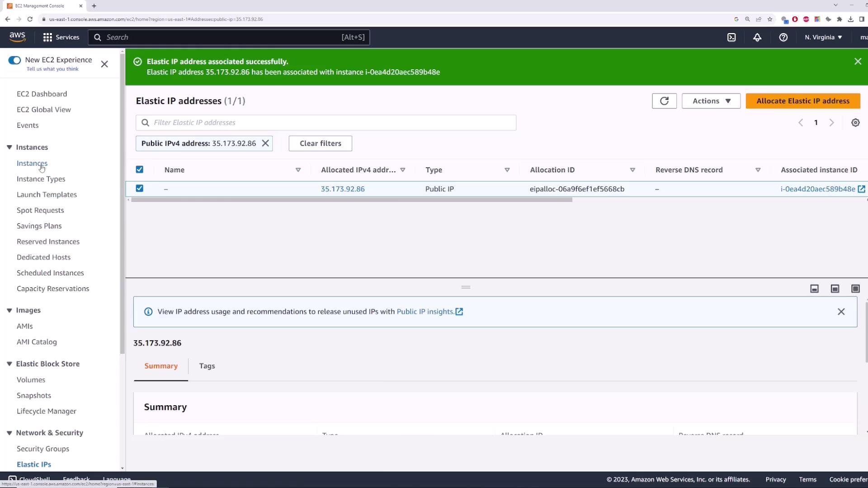Open the N. Virginia region selector
This screenshot has width=868, height=488.
tap(823, 38)
